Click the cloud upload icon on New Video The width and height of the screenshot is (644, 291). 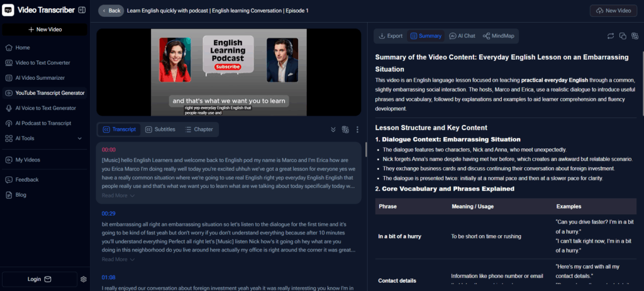[x=599, y=11]
